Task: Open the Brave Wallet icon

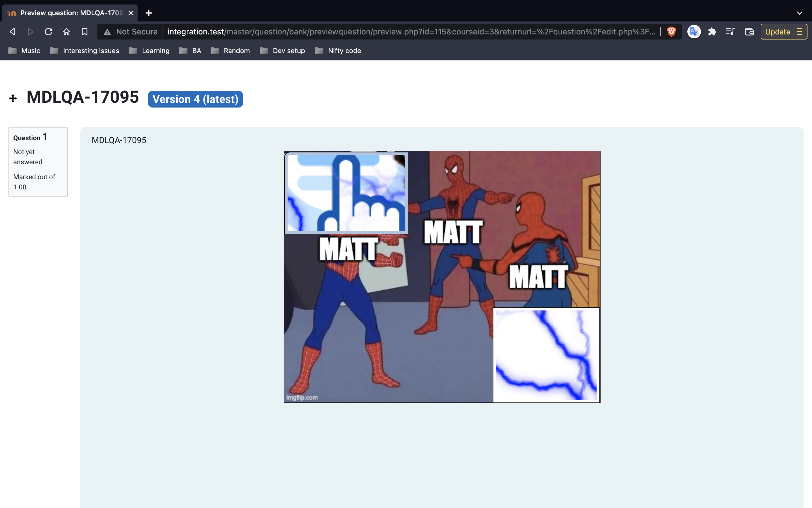Action: click(749, 32)
